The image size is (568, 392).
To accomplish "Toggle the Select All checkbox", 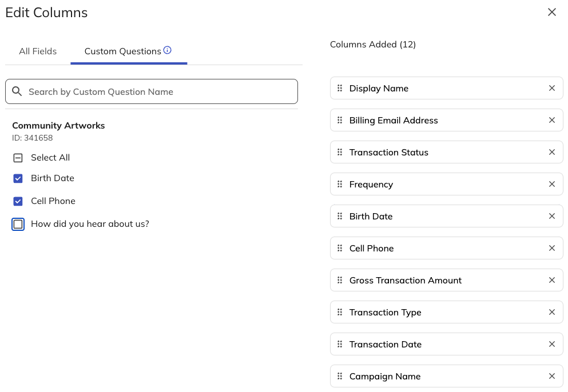I will (x=18, y=158).
